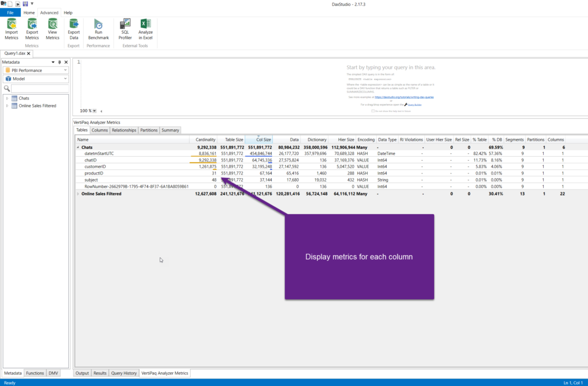Open the Model selector dropdown

(65, 79)
